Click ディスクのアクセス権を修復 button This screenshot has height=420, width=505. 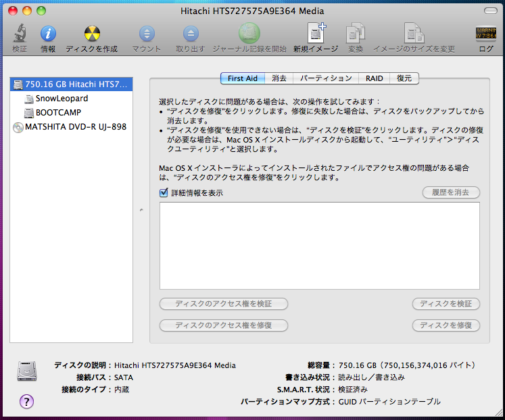(x=224, y=325)
